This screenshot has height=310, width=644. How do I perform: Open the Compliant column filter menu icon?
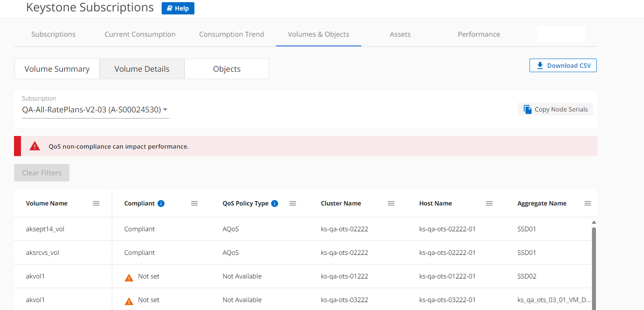click(194, 203)
